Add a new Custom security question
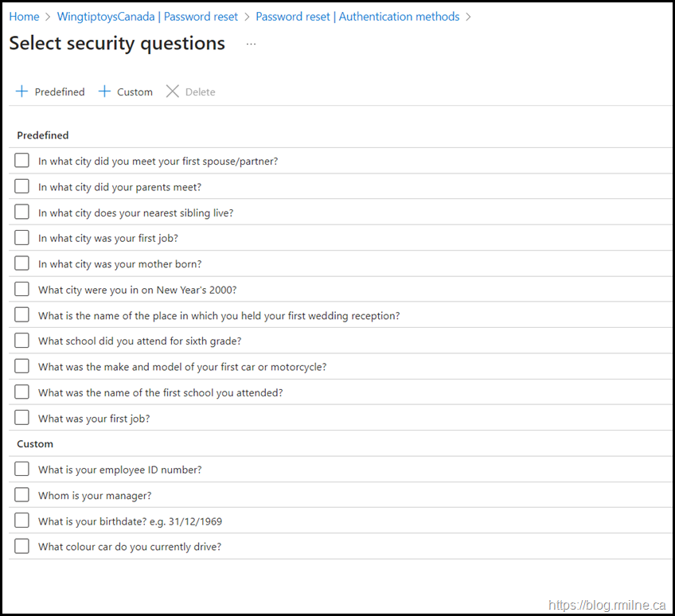This screenshot has height=616, width=675. coord(125,92)
